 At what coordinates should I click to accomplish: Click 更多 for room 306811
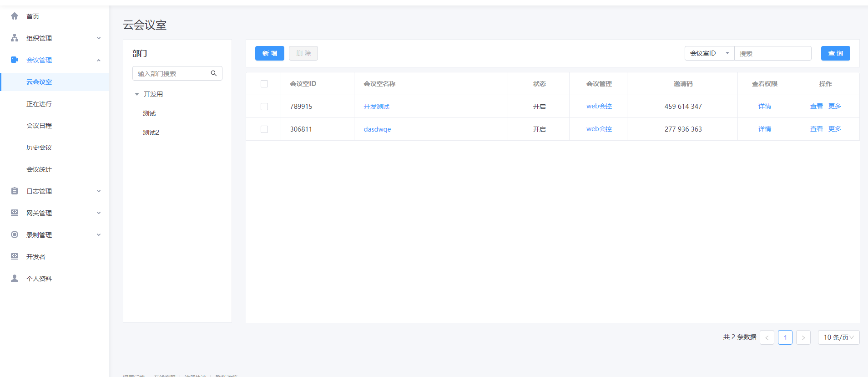(835, 129)
